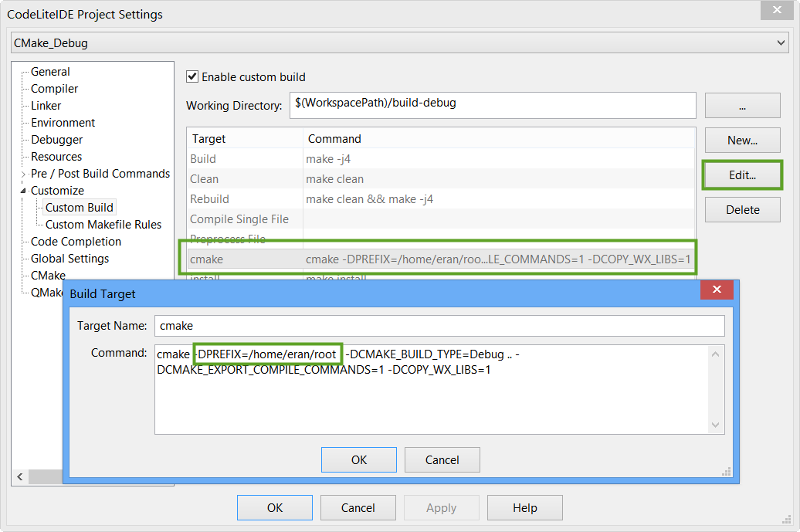Click command box scroll down arrow
800x532 pixels.
pyautogui.click(x=715, y=425)
